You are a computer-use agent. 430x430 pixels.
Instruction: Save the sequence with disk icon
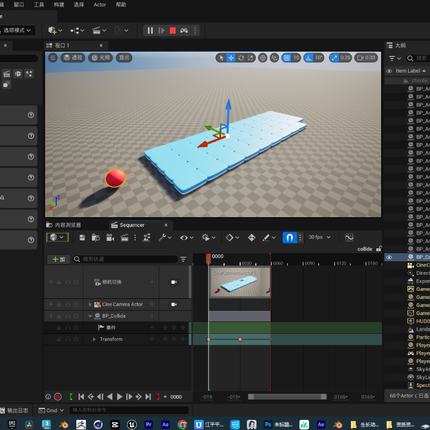pos(82,238)
